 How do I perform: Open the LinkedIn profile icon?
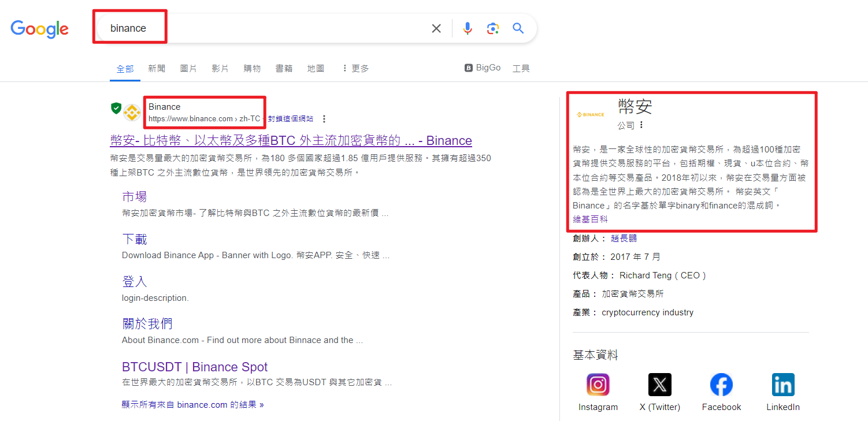coord(783,385)
